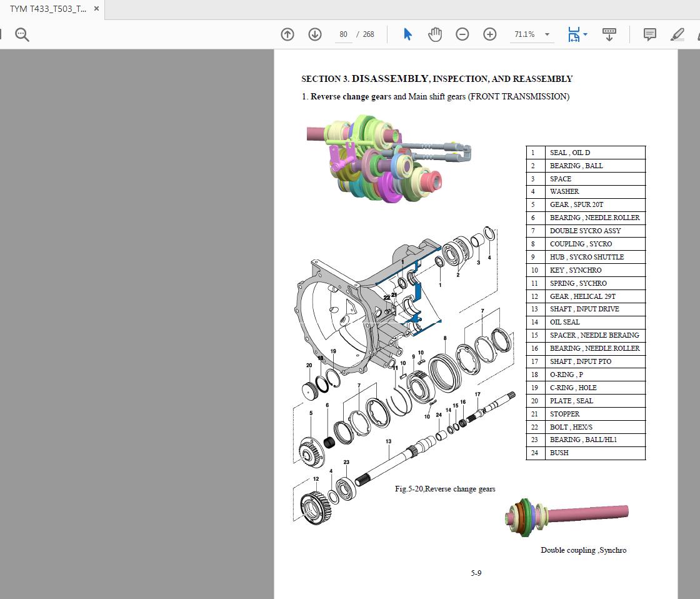
Task: Add a comment with the sticky note tool
Action: pos(649,34)
